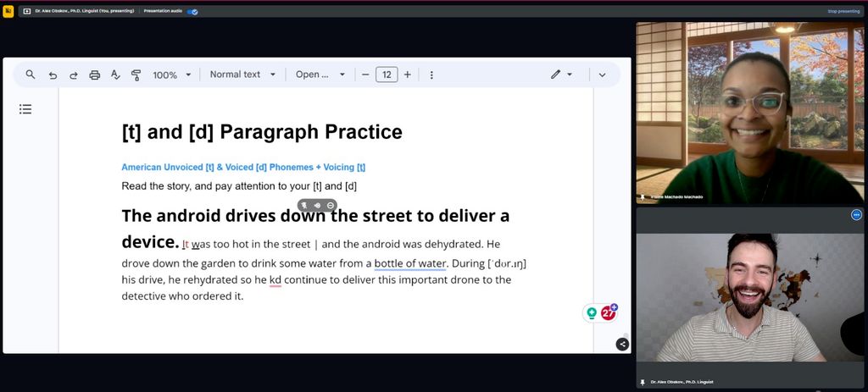Open the font family dropdown
Viewport: 868px width, 392px height.
[x=320, y=75]
